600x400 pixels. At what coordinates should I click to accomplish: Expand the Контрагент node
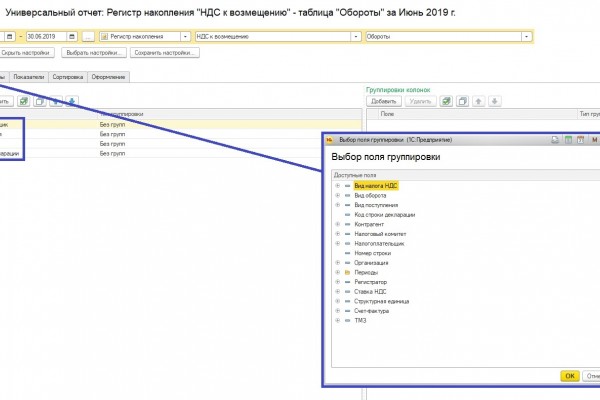pos(338,224)
